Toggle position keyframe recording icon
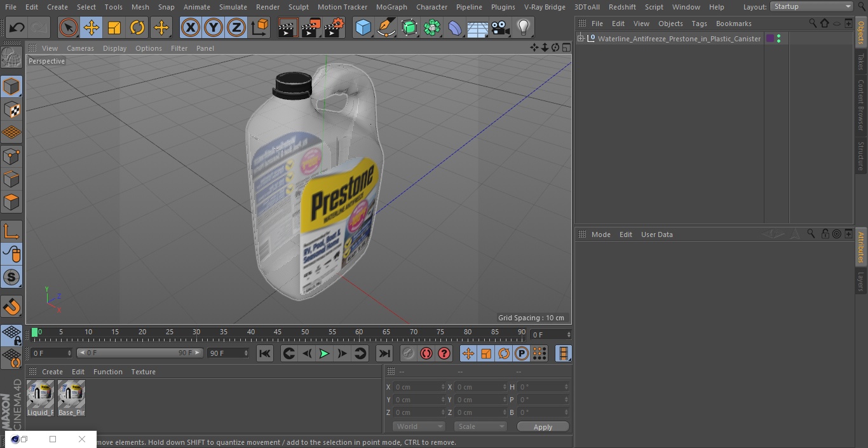This screenshot has width=868, height=448. click(x=468, y=353)
